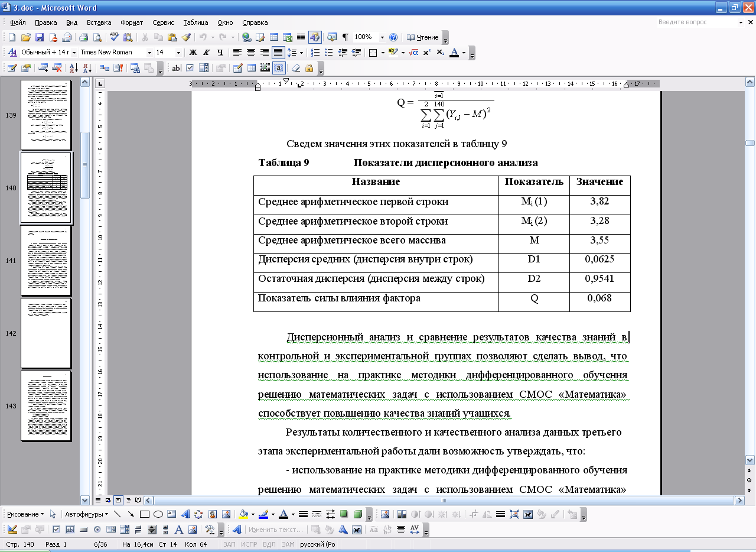The height and width of the screenshot is (552, 756).
Task: Insert a check box form field
Action: (190, 67)
